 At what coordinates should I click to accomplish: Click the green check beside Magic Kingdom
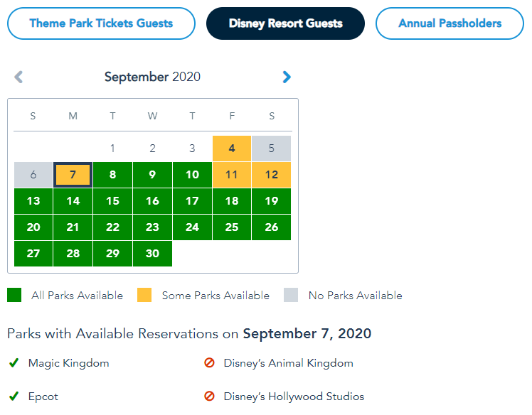click(x=14, y=363)
